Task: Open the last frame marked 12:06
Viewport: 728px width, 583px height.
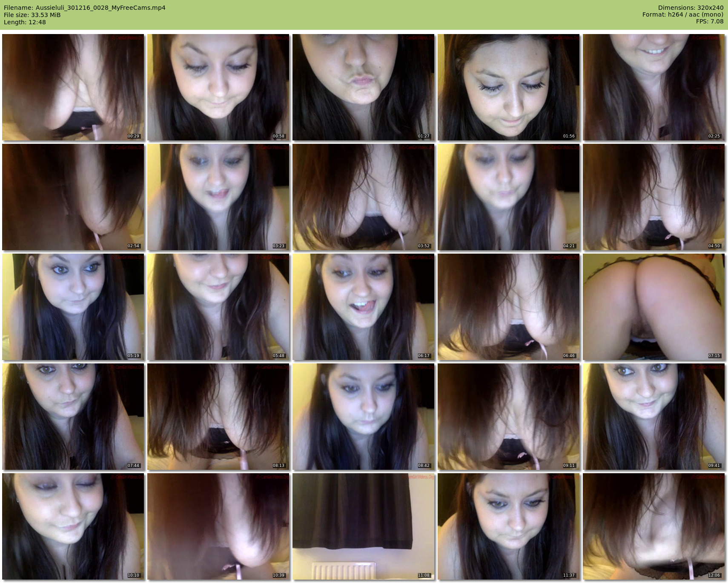Action: click(654, 526)
